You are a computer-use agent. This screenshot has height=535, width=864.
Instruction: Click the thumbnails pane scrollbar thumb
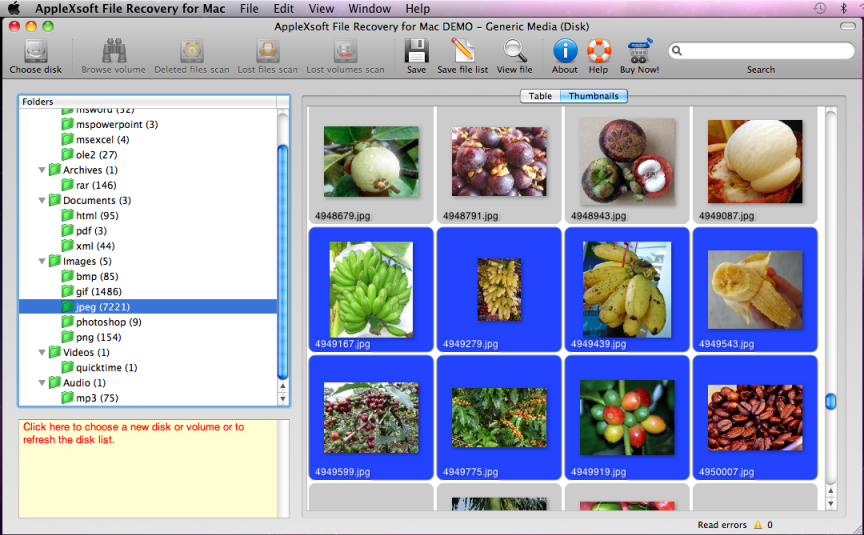point(830,401)
